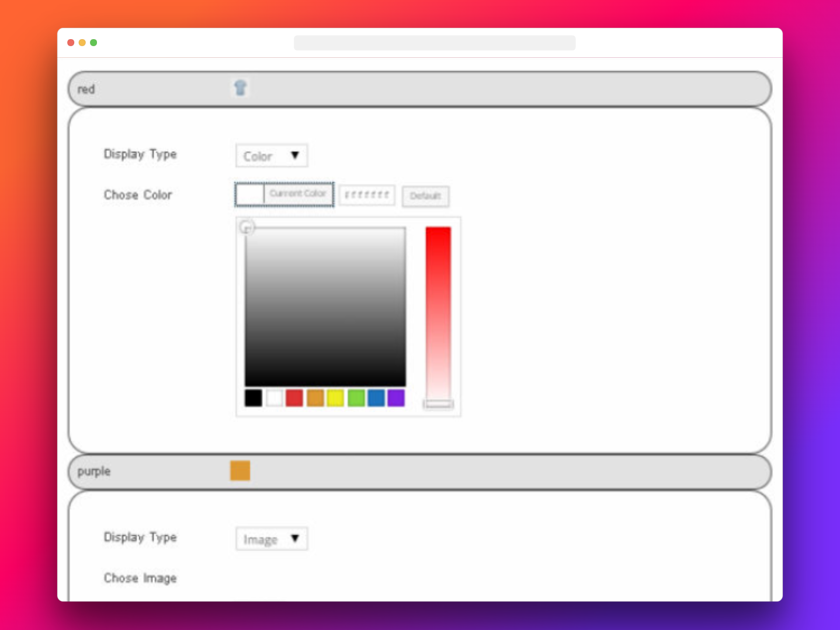Open the Display Type dropdown showing Color
840x630 pixels.
tap(272, 156)
